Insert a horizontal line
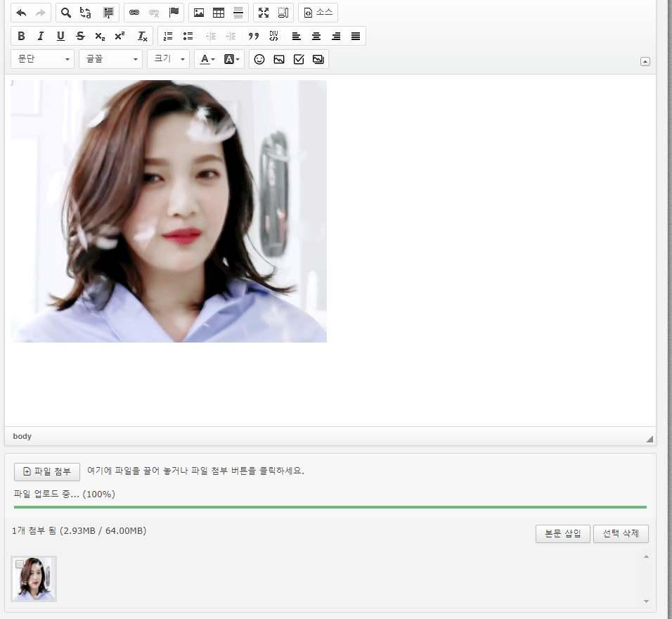Image resolution: width=672 pixels, height=619 pixels. pos(238,13)
